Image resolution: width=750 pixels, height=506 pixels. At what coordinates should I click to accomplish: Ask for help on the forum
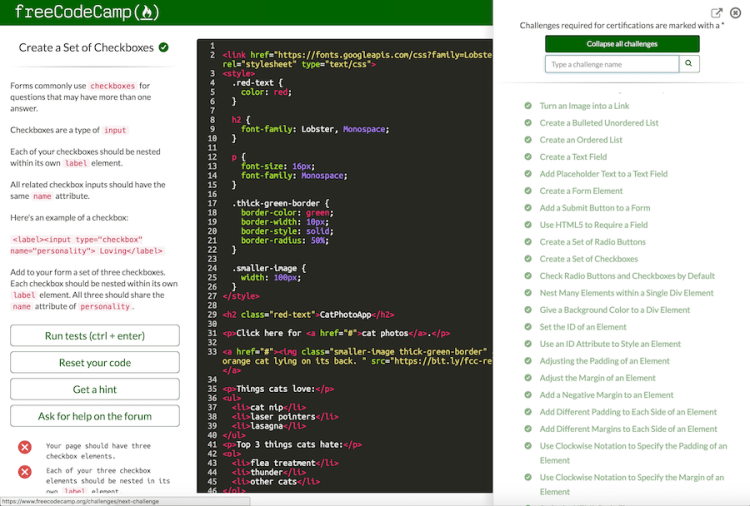95,416
